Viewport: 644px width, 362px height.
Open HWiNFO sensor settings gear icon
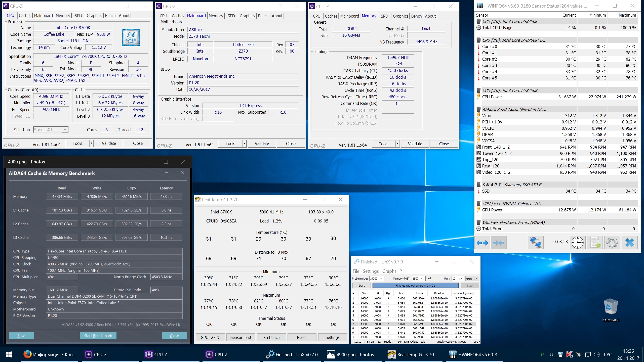(x=612, y=243)
